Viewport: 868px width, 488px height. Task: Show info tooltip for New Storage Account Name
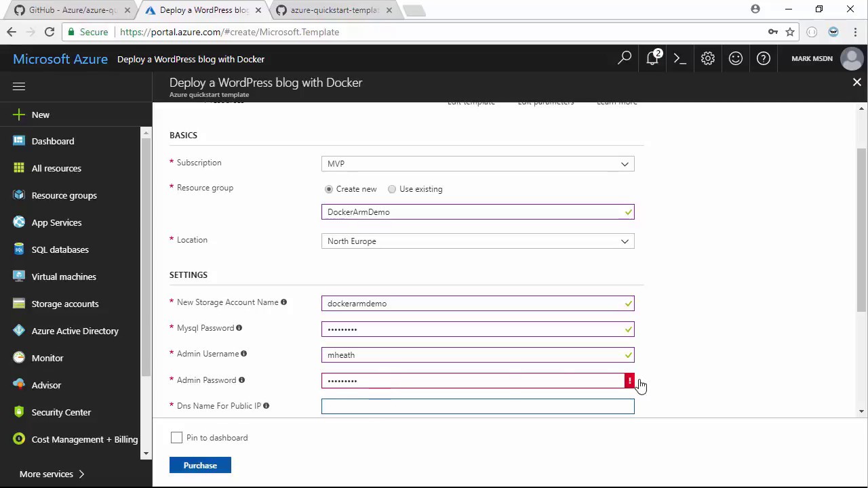click(x=283, y=302)
